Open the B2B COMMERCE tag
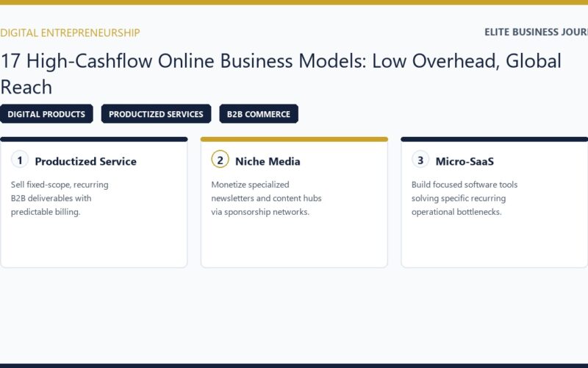 259,114
